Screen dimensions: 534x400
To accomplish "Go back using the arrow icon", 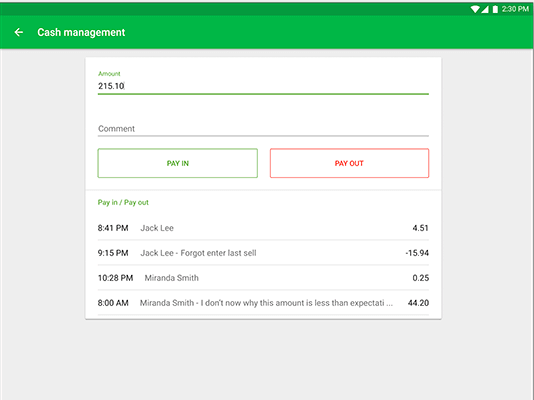I will (x=19, y=32).
